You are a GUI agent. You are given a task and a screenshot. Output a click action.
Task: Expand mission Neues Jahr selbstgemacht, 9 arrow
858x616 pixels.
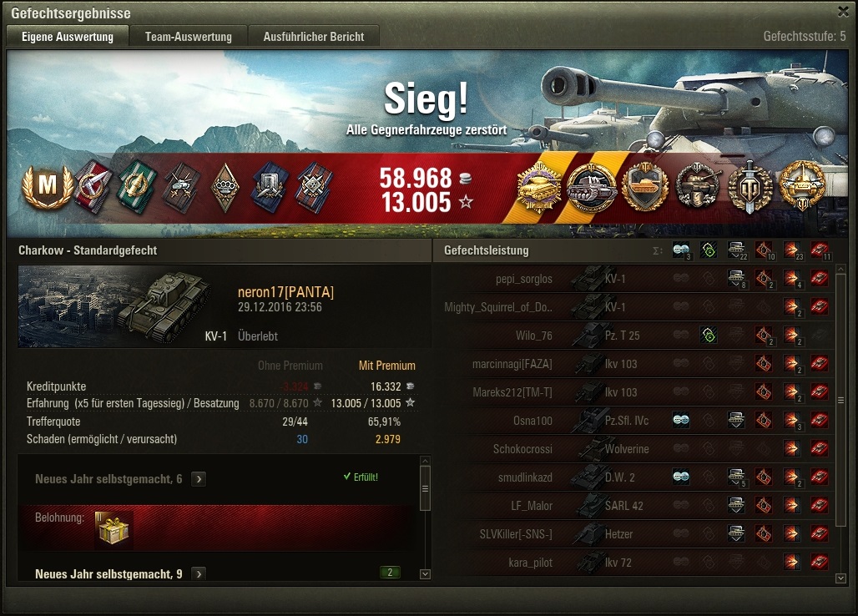[x=199, y=574]
